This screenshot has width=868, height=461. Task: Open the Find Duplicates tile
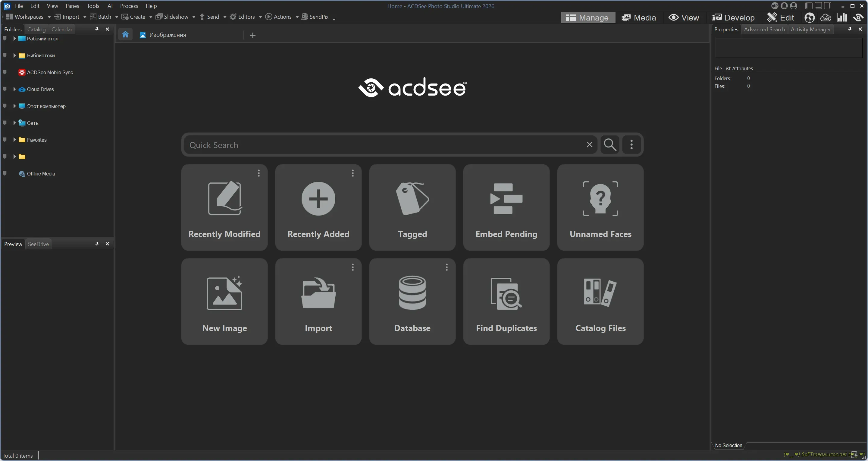(x=506, y=301)
